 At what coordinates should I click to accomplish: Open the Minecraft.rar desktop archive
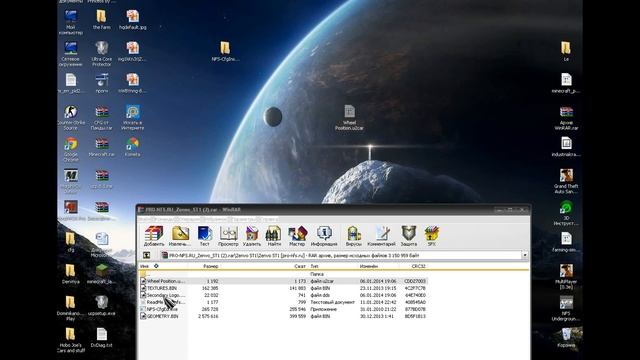[x=101, y=147]
